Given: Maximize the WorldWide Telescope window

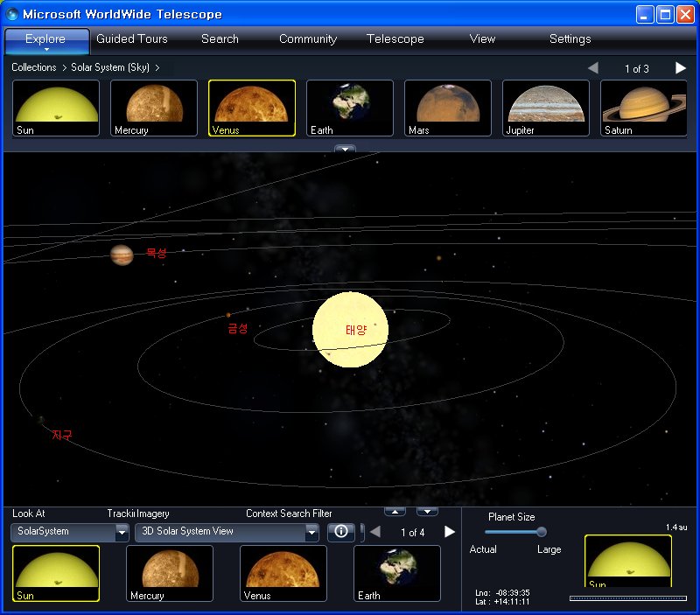Looking at the screenshot, I should (x=665, y=15).
